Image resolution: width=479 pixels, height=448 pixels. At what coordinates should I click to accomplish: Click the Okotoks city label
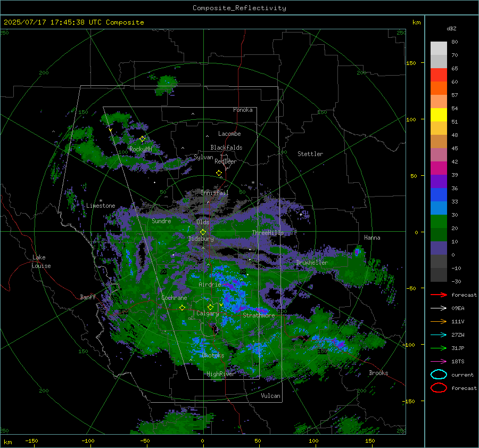click(x=213, y=355)
